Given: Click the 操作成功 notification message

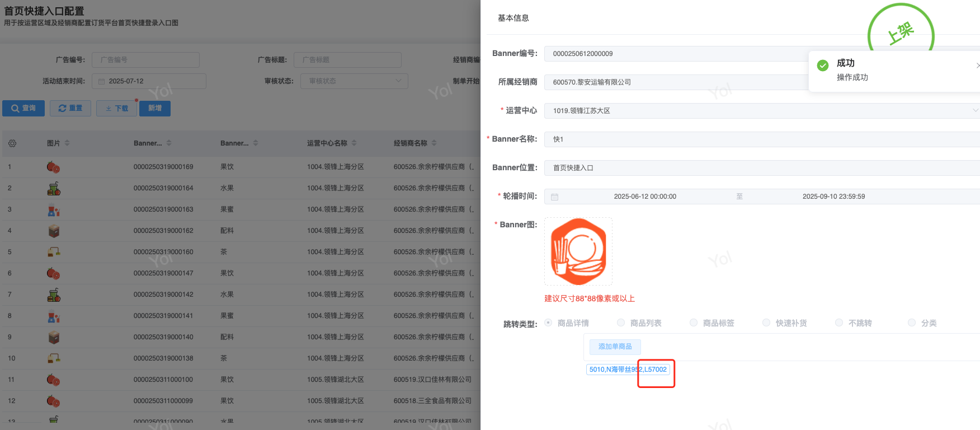Looking at the screenshot, I should point(852,77).
